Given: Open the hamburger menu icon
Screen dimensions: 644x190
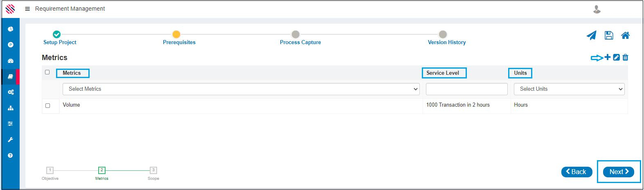Looking at the screenshot, I should pyautogui.click(x=27, y=9).
